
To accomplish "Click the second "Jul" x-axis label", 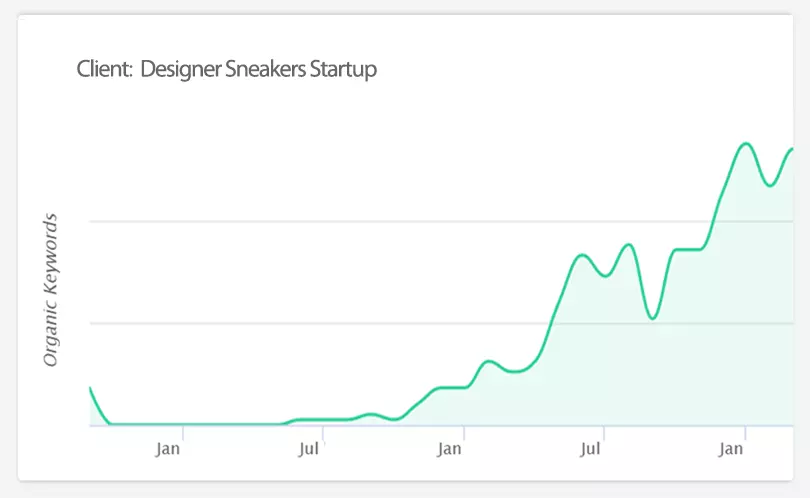I will (591, 449).
